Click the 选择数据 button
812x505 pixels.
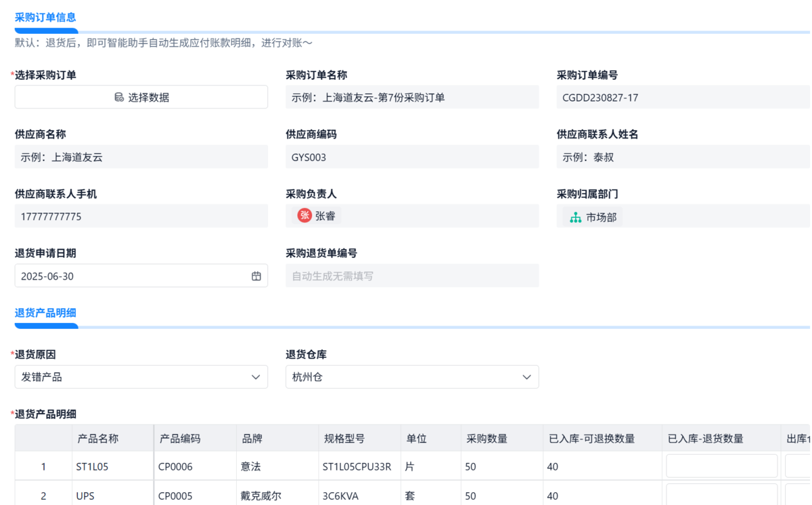tap(141, 97)
